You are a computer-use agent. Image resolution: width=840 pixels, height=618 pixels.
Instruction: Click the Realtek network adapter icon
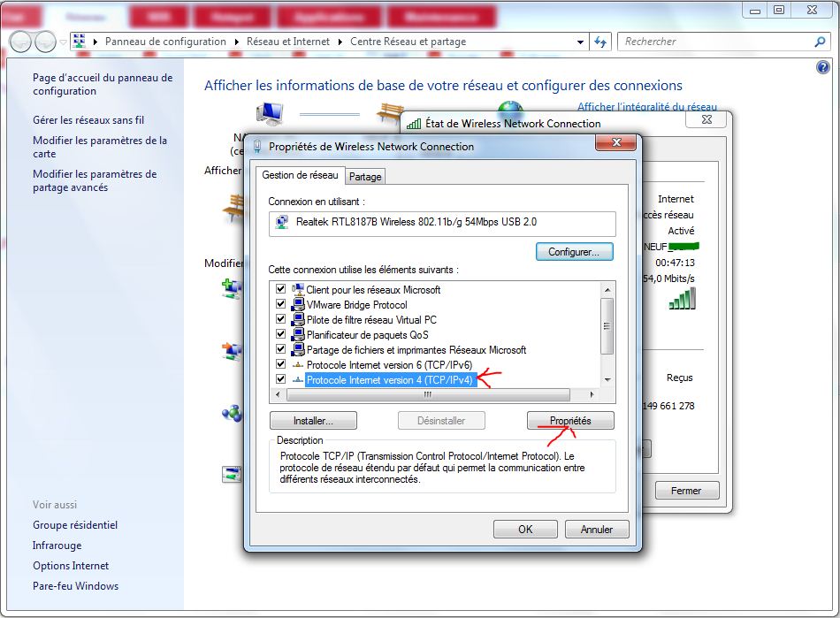point(282,222)
